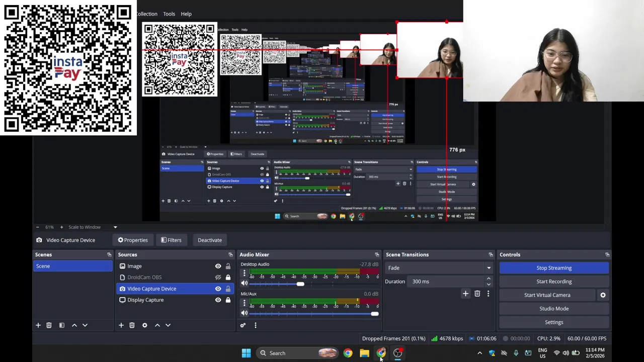644x362 pixels.
Task: Open File Explorer from taskbar
Action: [364, 353]
